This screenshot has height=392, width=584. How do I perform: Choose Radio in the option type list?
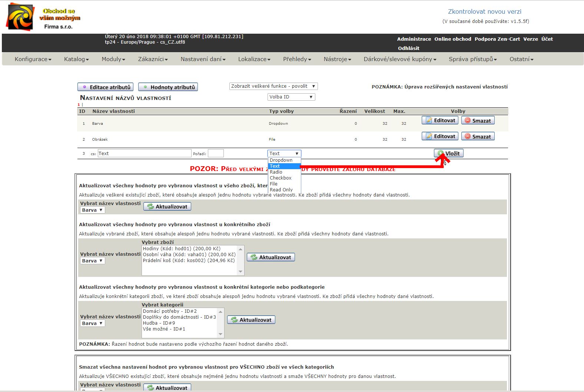coord(276,172)
